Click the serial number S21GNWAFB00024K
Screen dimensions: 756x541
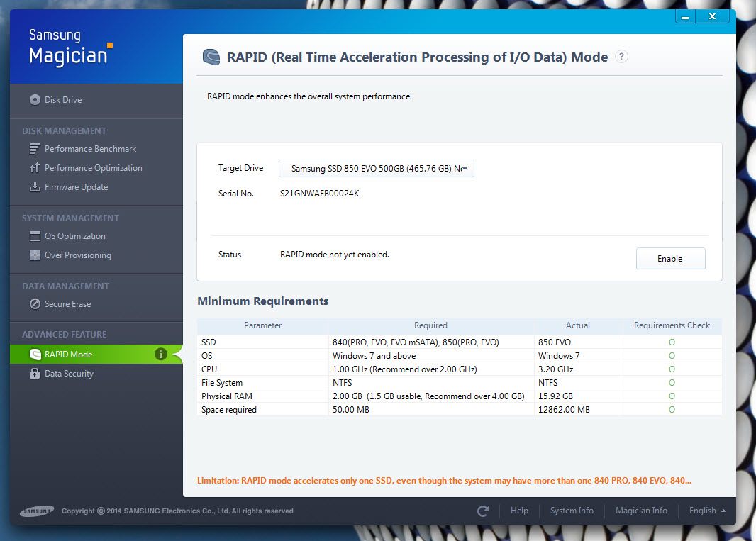pyautogui.click(x=320, y=194)
